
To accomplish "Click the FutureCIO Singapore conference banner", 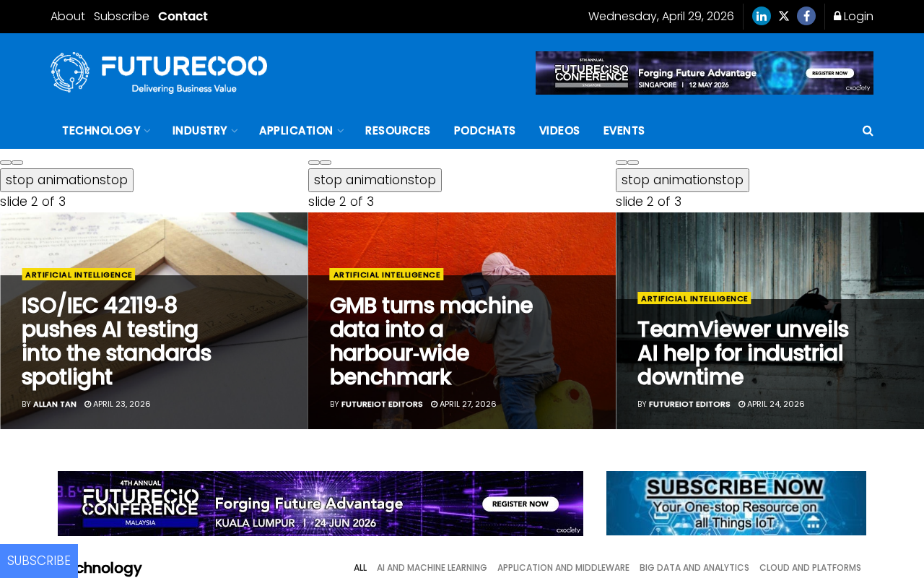I will pyautogui.click(x=705, y=73).
